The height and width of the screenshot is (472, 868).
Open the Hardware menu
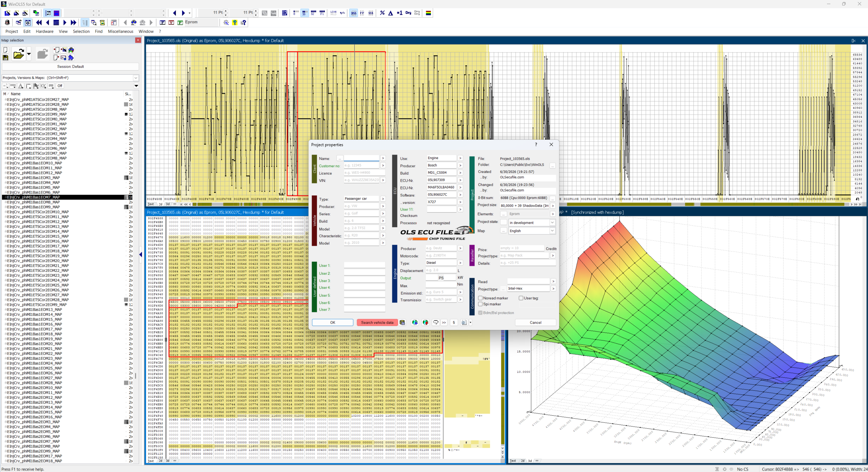click(44, 31)
